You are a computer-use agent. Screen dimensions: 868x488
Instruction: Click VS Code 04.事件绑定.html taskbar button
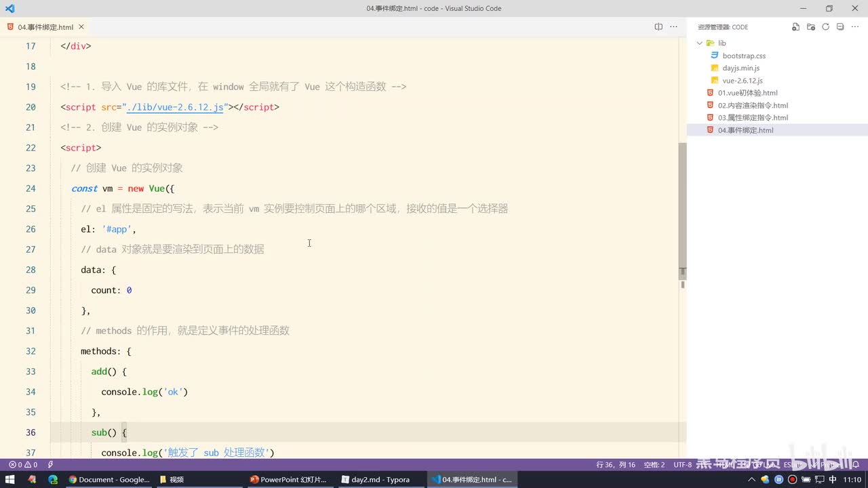point(472,479)
